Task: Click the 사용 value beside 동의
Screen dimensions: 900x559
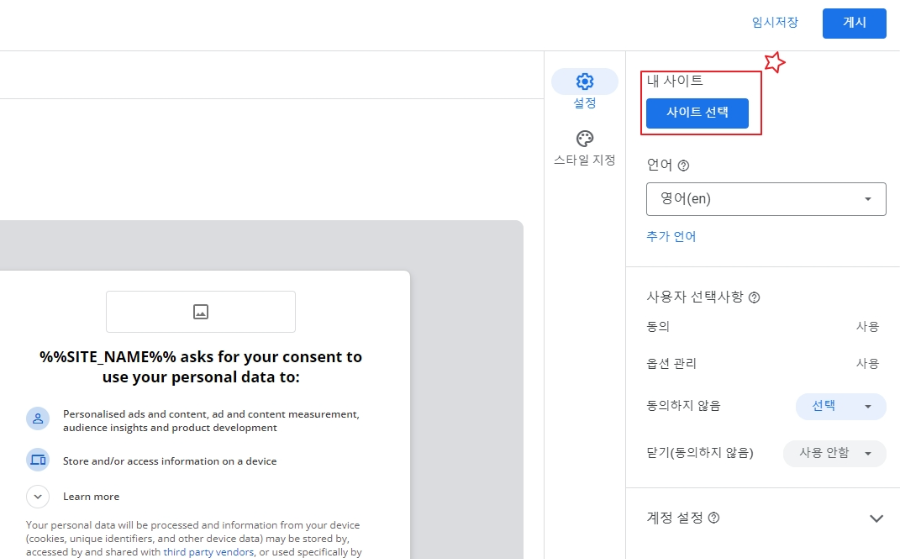Action: (x=867, y=327)
